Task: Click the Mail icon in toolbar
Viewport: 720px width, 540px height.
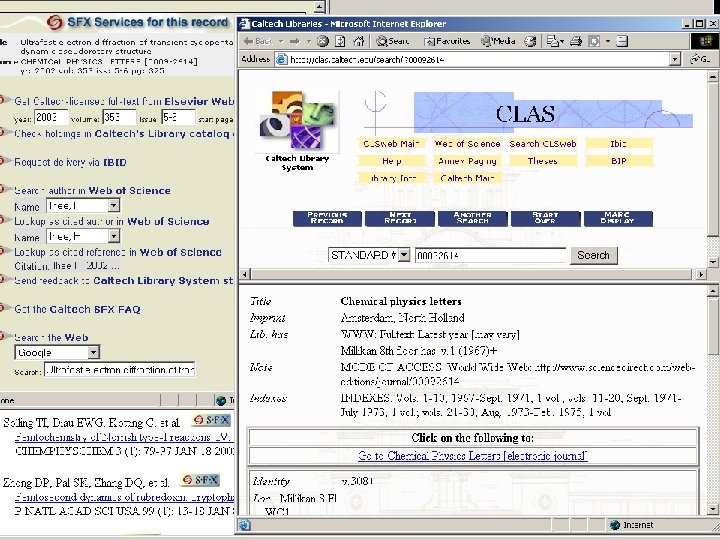Action: coord(552,41)
